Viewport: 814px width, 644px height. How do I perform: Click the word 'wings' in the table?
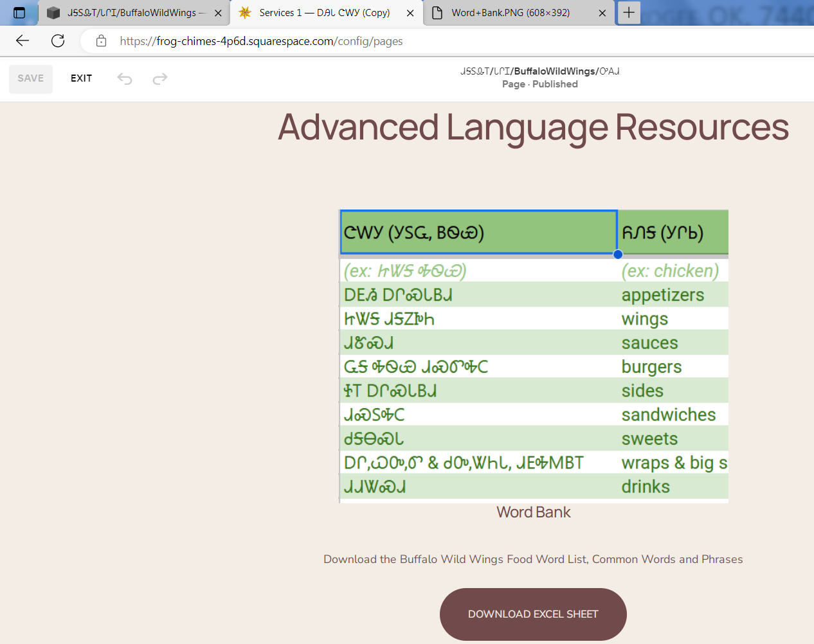645,319
